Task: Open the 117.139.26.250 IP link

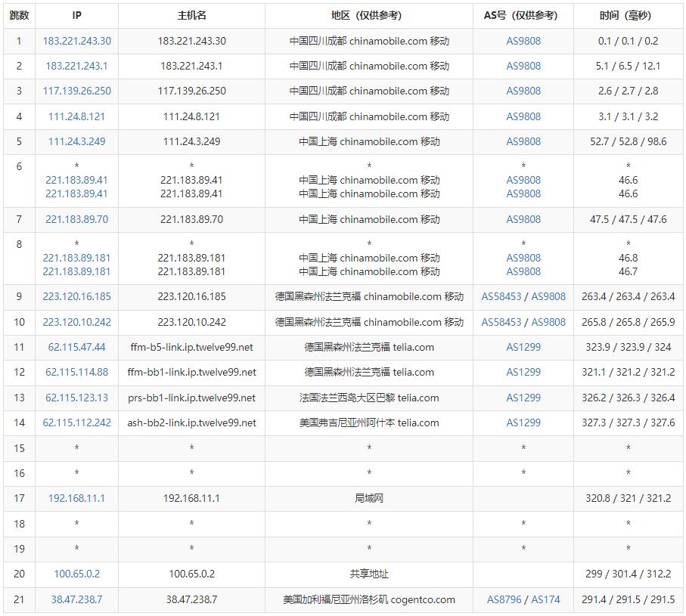Action: coord(76,91)
